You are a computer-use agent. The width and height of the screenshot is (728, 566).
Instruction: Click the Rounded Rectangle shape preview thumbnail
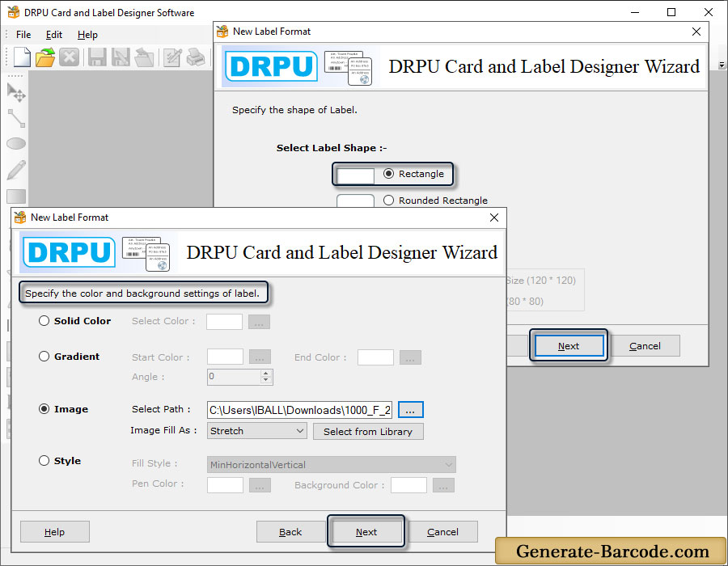click(x=355, y=201)
